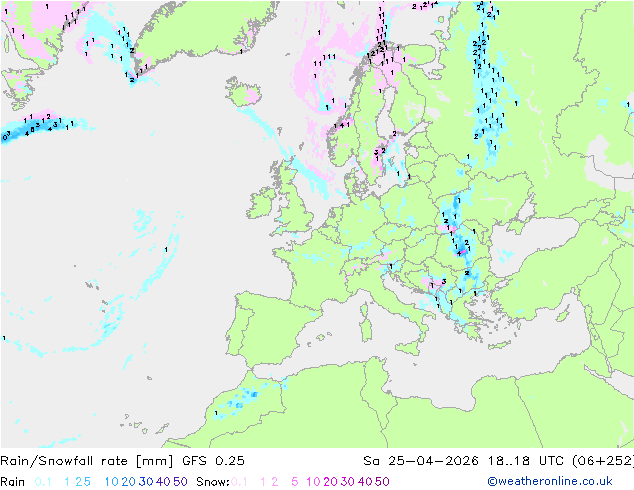Click the rain patch over Morocco
Image resolution: width=634 pixels, height=490 pixels.
[x=243, y=399]
